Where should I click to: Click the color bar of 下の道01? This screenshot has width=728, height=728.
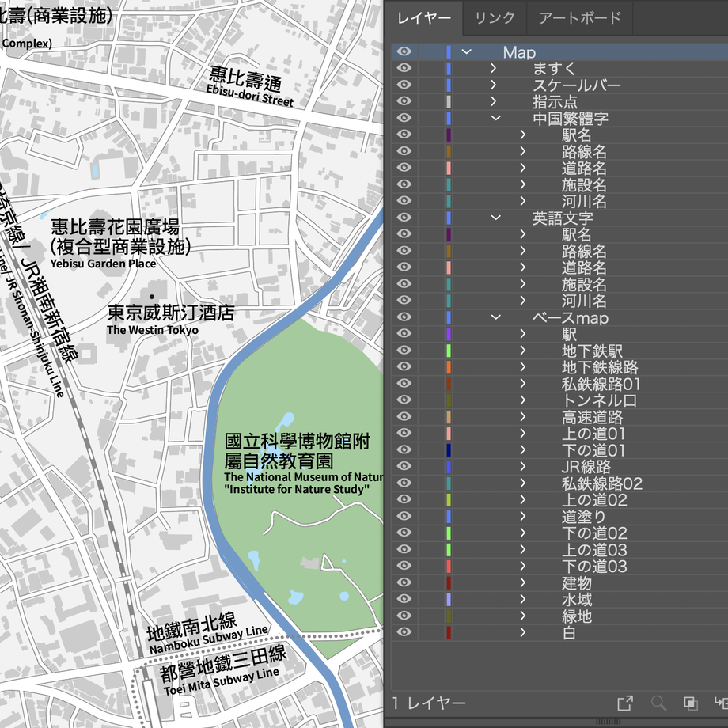(x=449, y=450)
